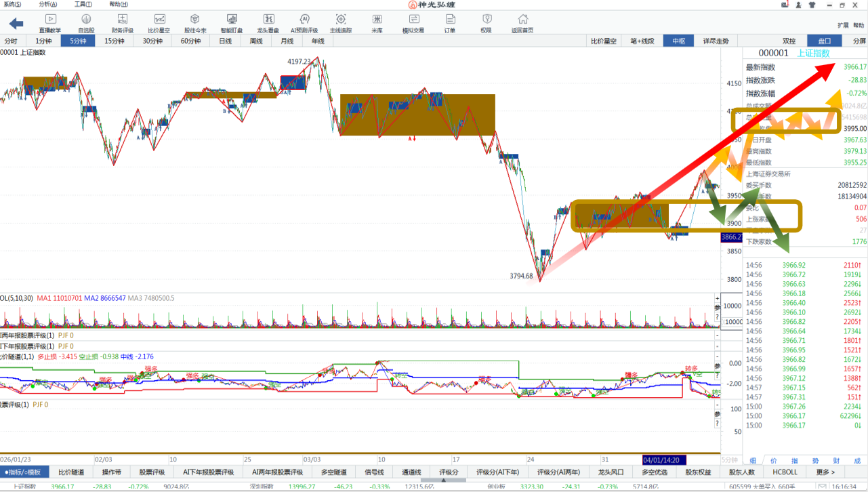Select the 分屏 split screen button

coord(859,41)
